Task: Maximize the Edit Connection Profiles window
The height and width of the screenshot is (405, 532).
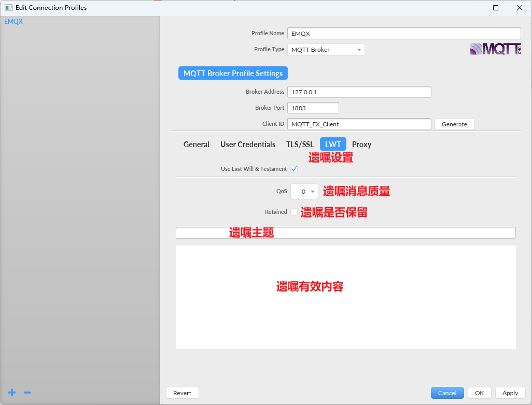Action: pyautogui.click(x=496, y=8)
